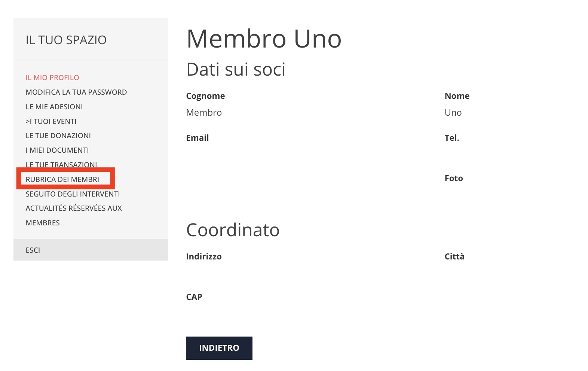Click the Dati sui soci heading
Viewport: 588px width, 371px height.
[x=236, y=69]
